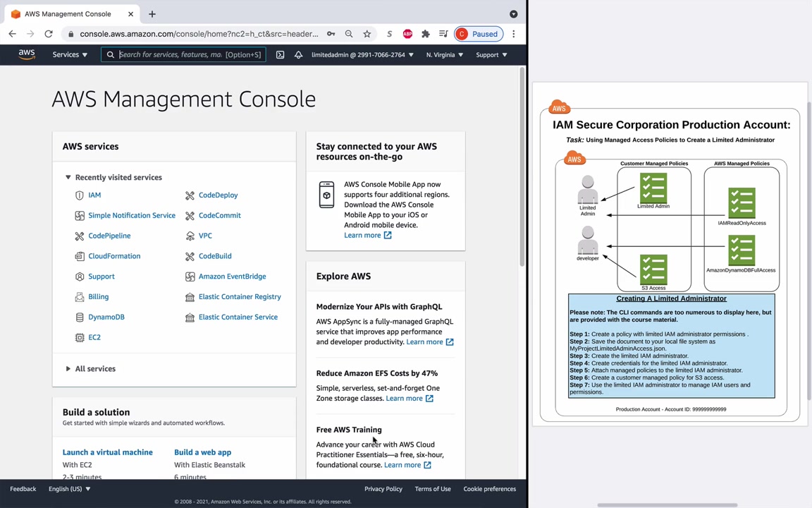The image size is (812, 508).
Task: Click the Elastic Container Service icon
Action: tap(190, 317)
